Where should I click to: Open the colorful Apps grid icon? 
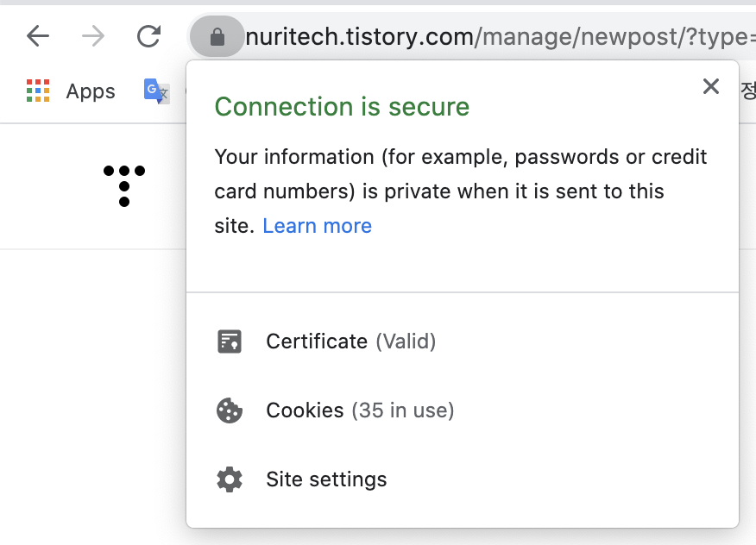tap(38, 91)
